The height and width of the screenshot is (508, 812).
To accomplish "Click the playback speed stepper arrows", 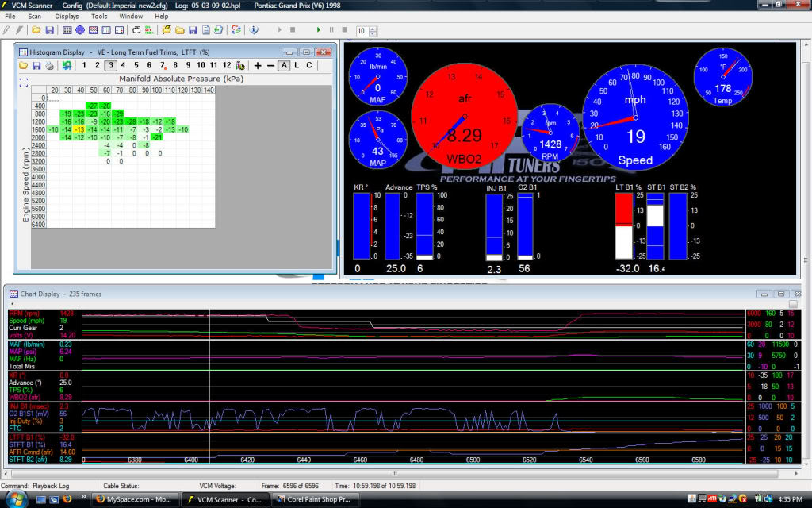I will (373, 31).
